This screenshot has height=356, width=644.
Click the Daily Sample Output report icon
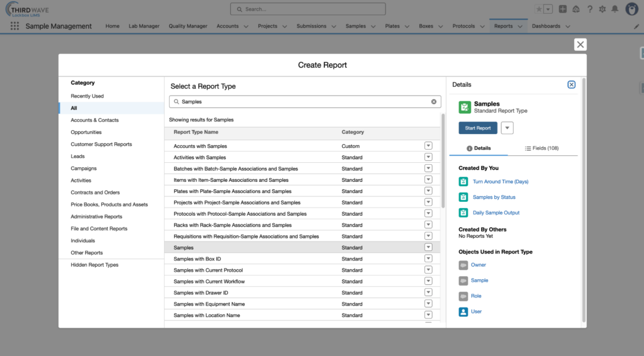tap(464, 213)
